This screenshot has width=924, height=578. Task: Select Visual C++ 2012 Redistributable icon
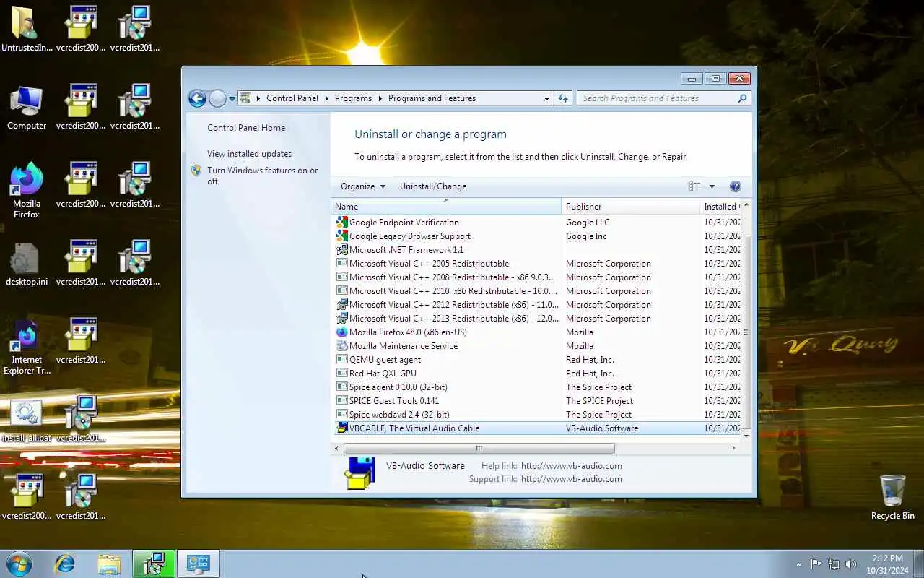[342, 305]
